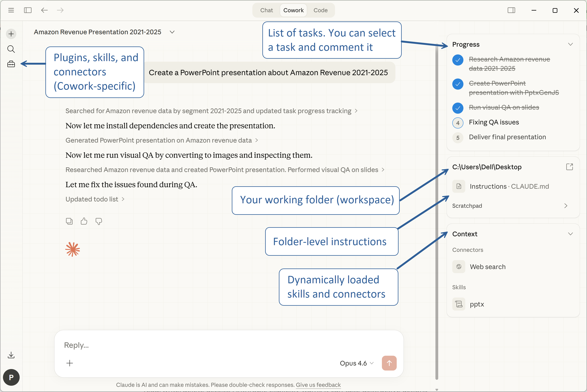The height and width of the screenshot is (392, 587).
Task: Click the Reply input field
Action: 200,345
